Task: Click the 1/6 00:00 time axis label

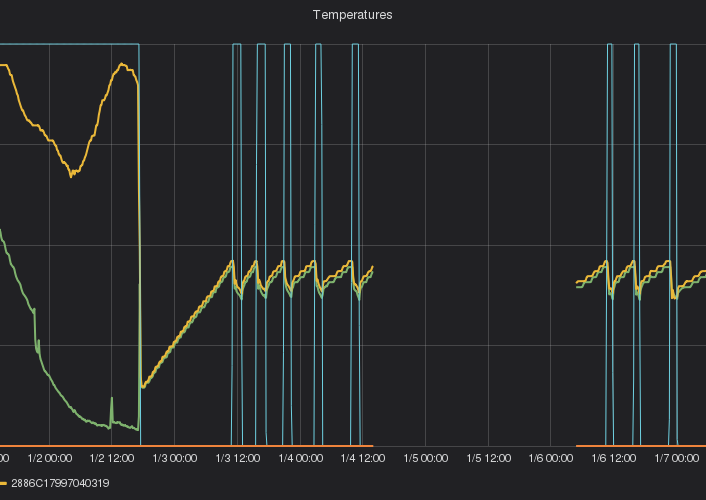Action: (551, 458)
